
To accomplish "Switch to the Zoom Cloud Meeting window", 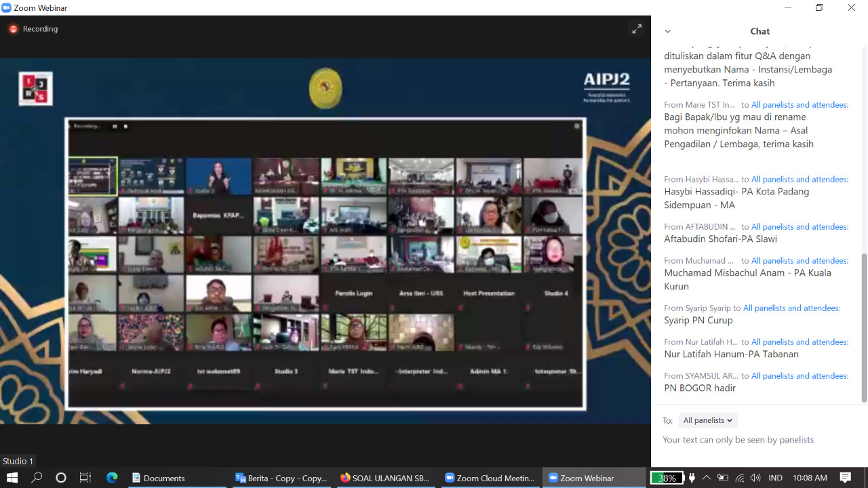I will pos(490,478).
